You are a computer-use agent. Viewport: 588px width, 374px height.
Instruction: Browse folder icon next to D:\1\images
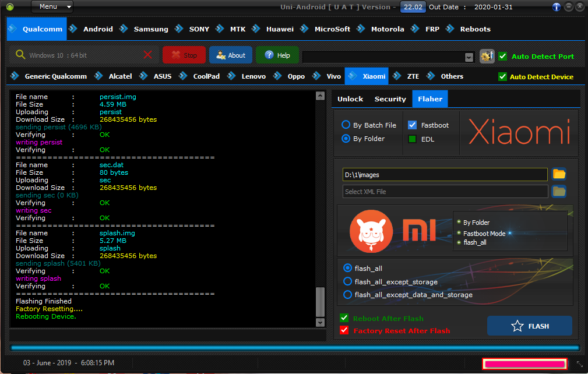[559, 174]
